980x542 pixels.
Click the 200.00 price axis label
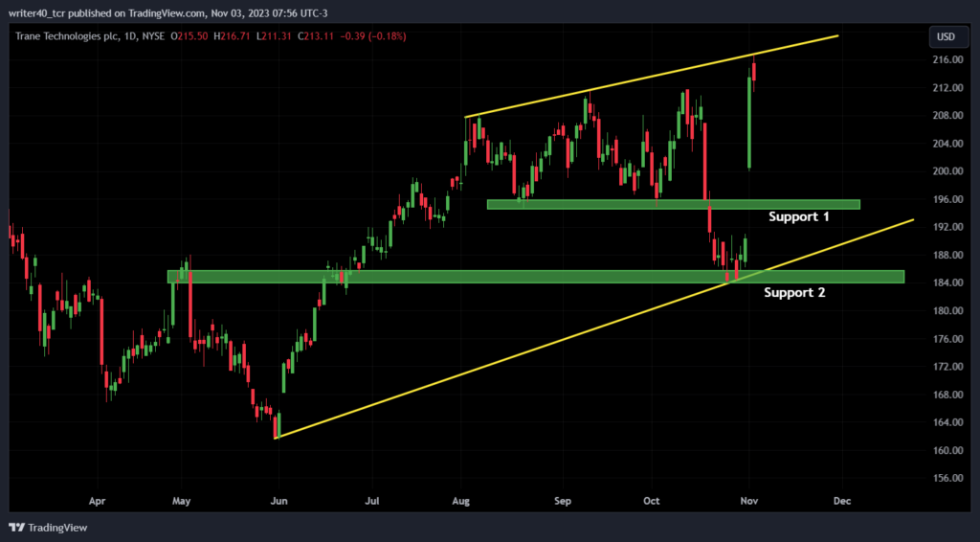(948, 170)
